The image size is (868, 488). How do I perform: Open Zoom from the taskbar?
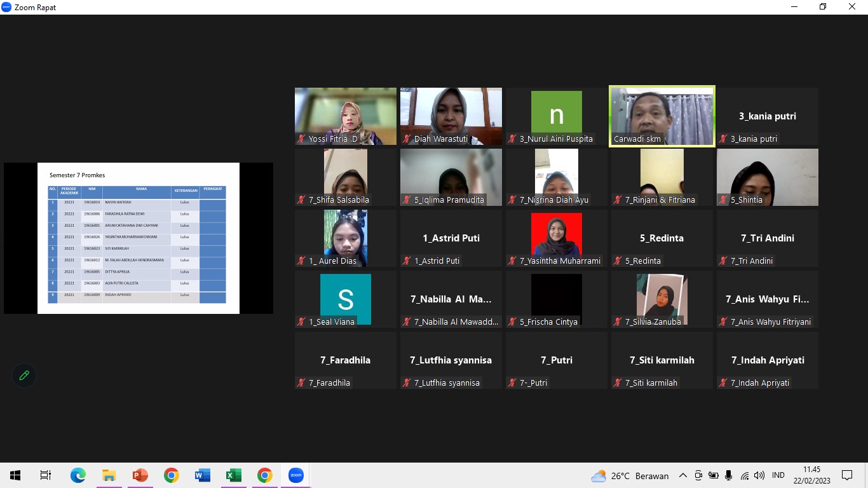coord(295,475)
